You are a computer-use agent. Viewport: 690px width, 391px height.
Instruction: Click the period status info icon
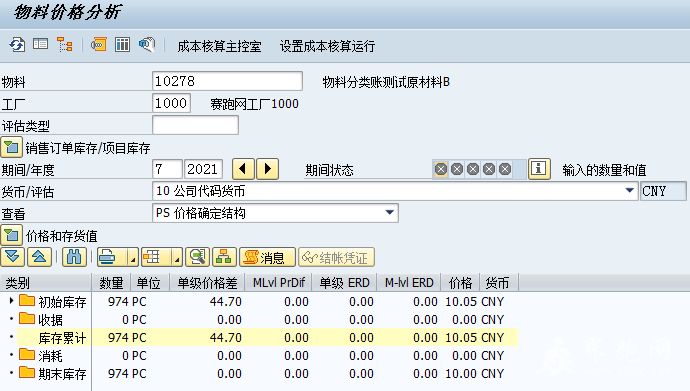[539, 169]
